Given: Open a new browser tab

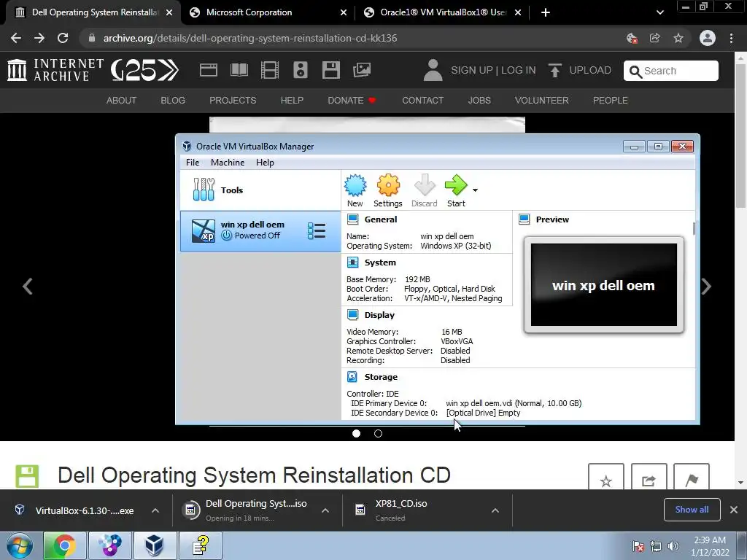Looking at the screenshot, I should coord(546,12).
